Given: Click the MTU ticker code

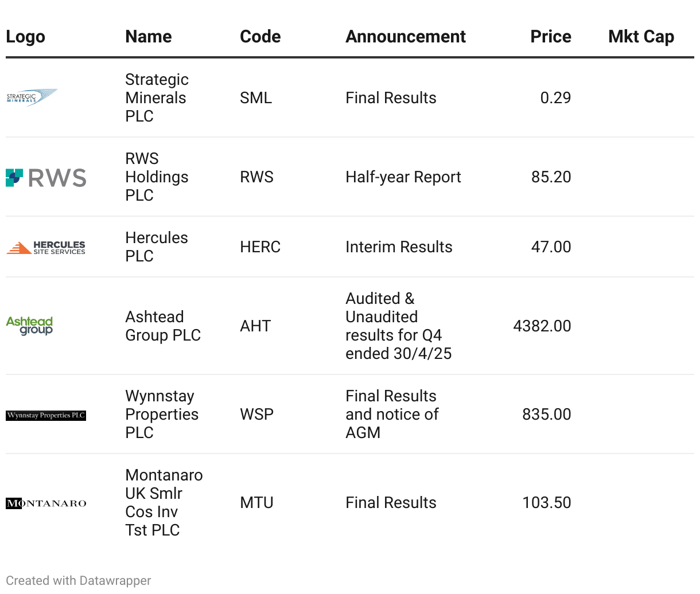Looking at the screenshot, I should tap(256, 503).
